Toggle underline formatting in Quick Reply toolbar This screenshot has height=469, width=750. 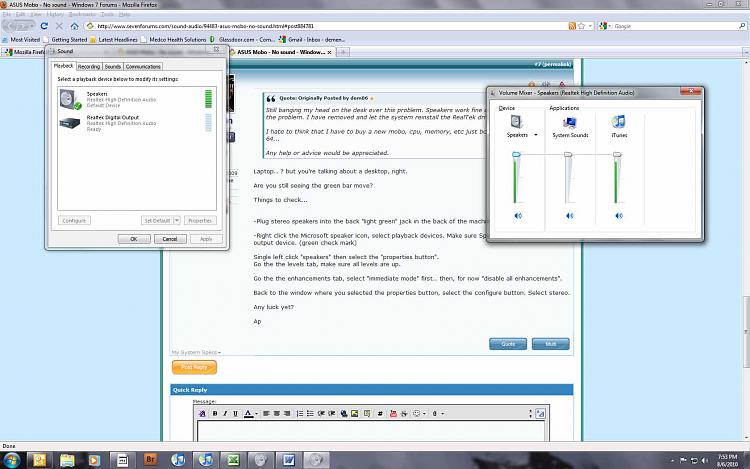[235, 414]
